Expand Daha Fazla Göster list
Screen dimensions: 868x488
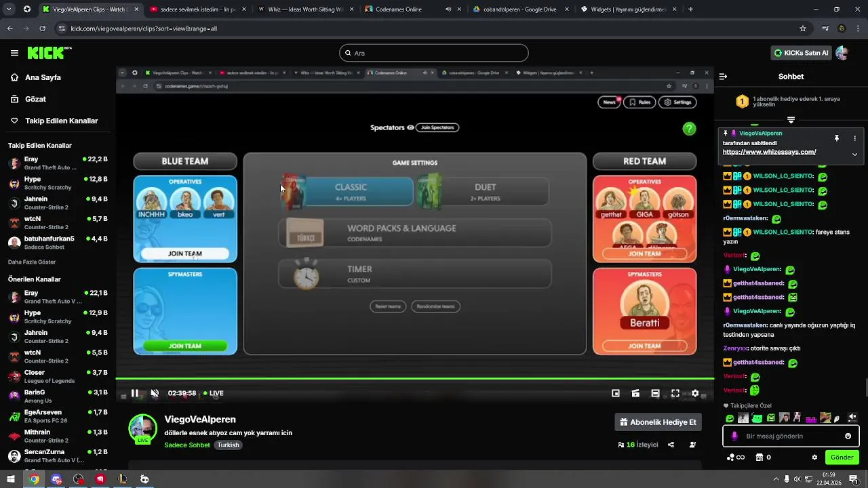point(32,262)
